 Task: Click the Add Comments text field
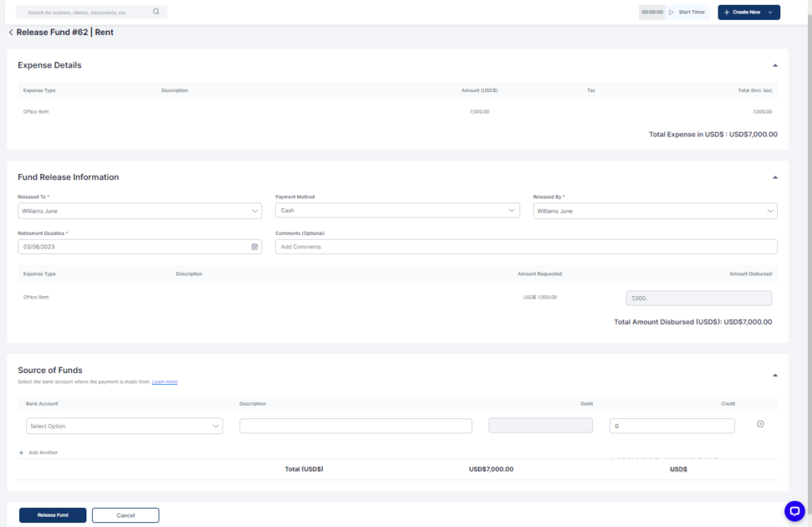click(526, 247)
